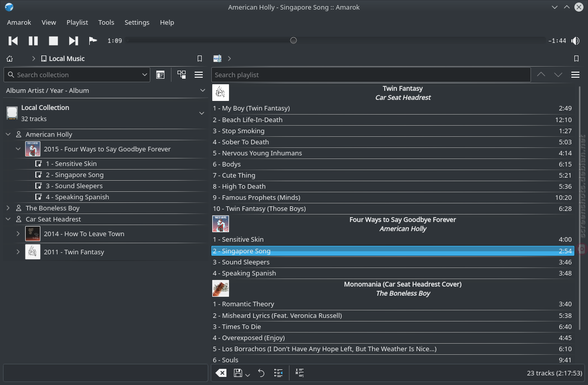Screen dimensions: 588x385
Task: Click the edit playlist queue icon
Action: (x=299, y=372)
